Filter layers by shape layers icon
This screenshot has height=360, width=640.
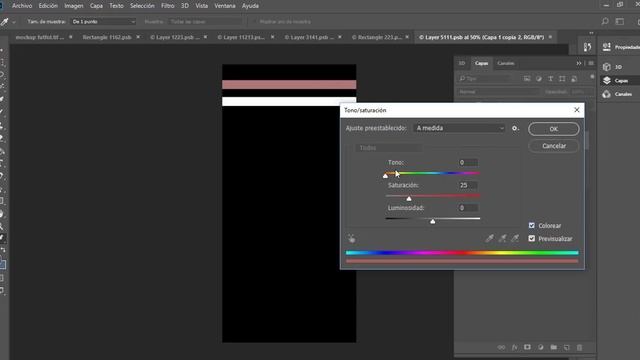coord(562,78)
